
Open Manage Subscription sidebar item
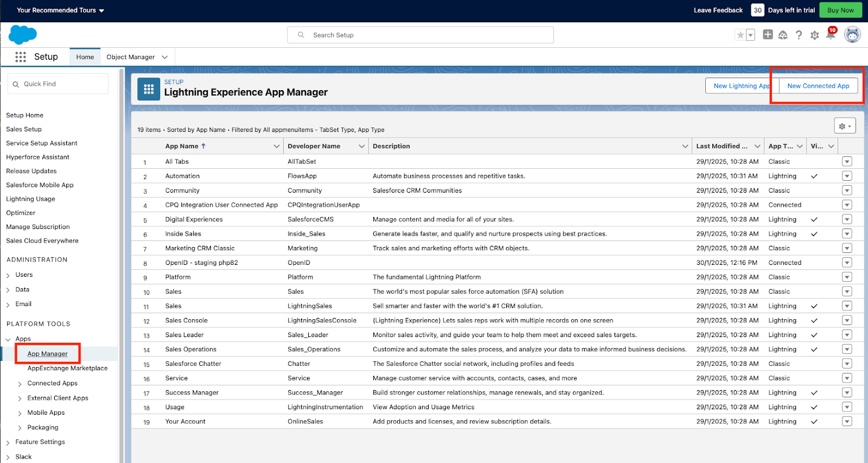(x=38, y=227)
